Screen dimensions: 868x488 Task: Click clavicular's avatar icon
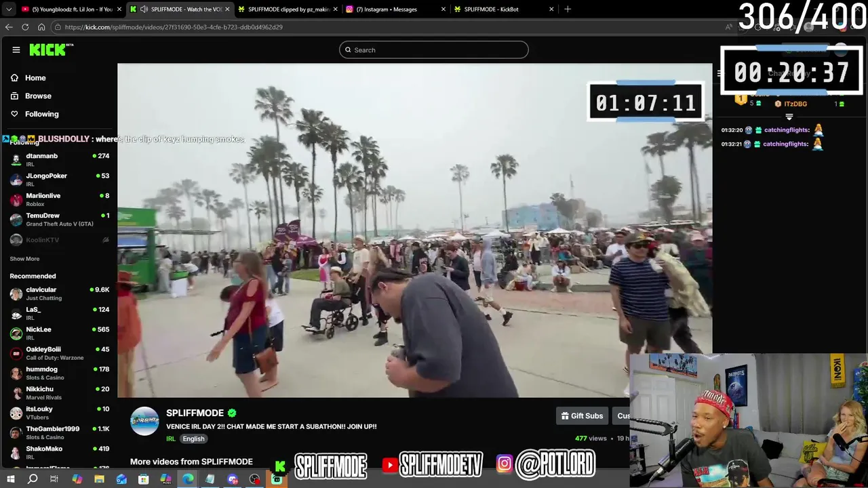(16, 293)
